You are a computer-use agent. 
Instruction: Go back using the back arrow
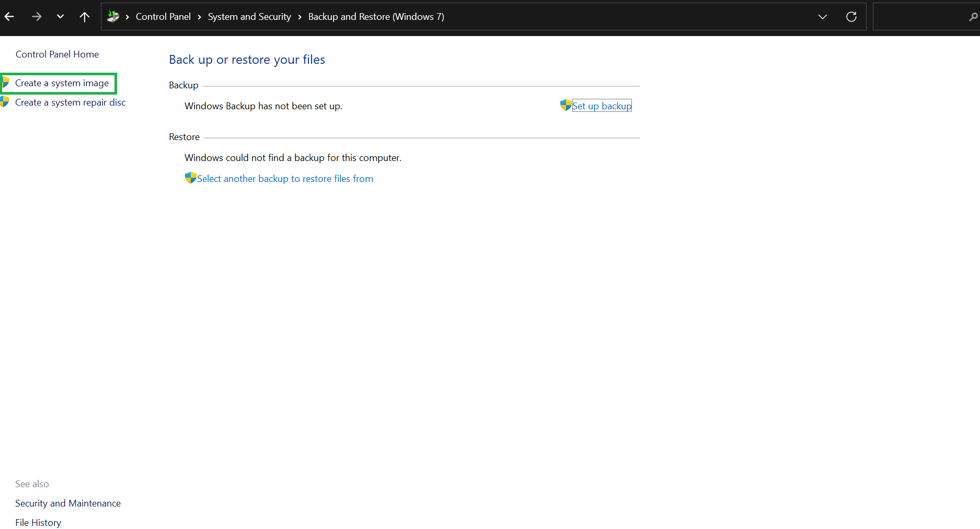pos(9,17)
